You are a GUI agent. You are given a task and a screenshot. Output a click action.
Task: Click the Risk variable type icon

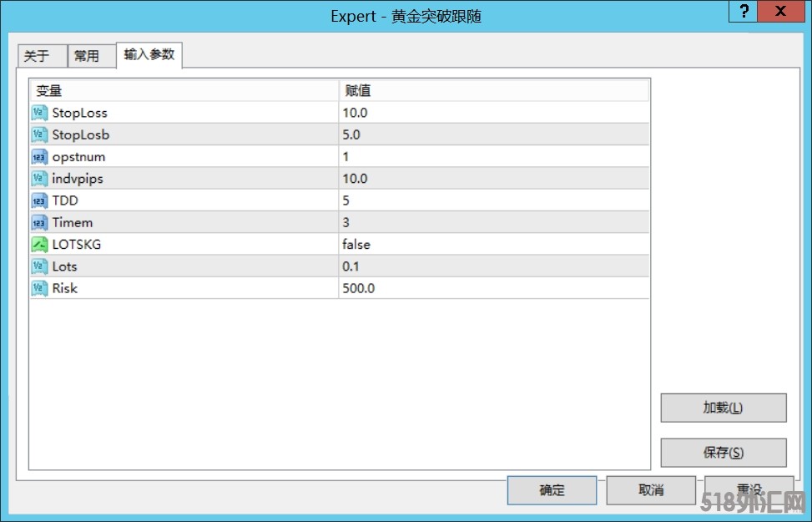coord(39,287)
